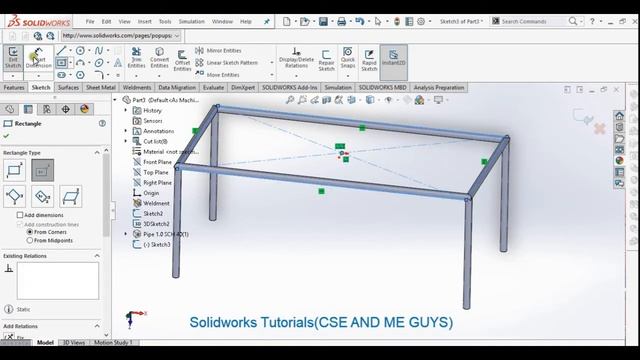The image size is (640, 360).
Task: Click the Section View icon in viewport toolbar
Action: (x=327, y=100)
